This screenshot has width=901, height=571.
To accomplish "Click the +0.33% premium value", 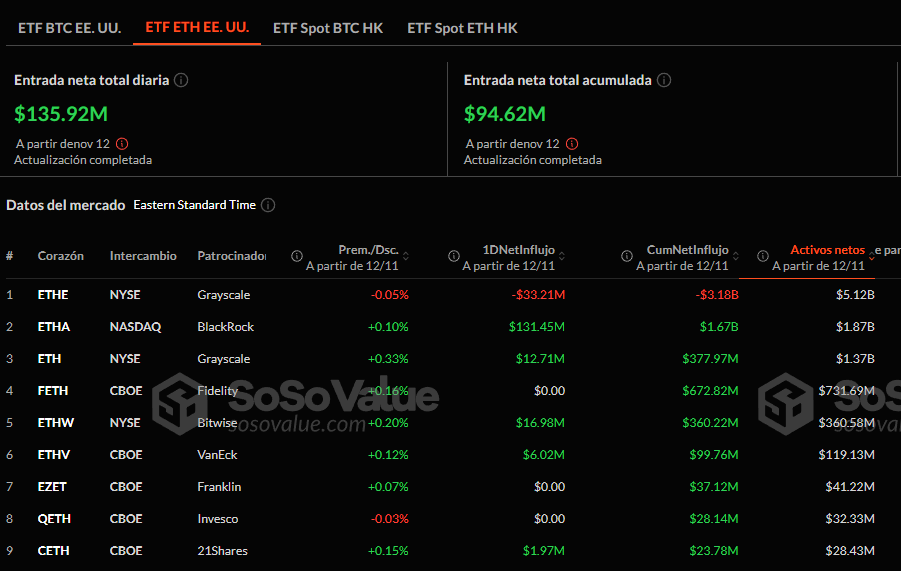I will tap(388, 359).
